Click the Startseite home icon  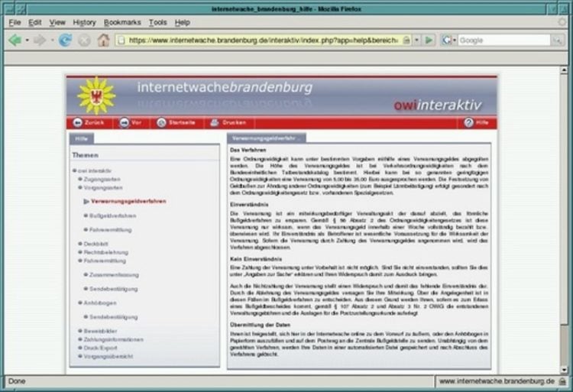(x=161, y=122)
